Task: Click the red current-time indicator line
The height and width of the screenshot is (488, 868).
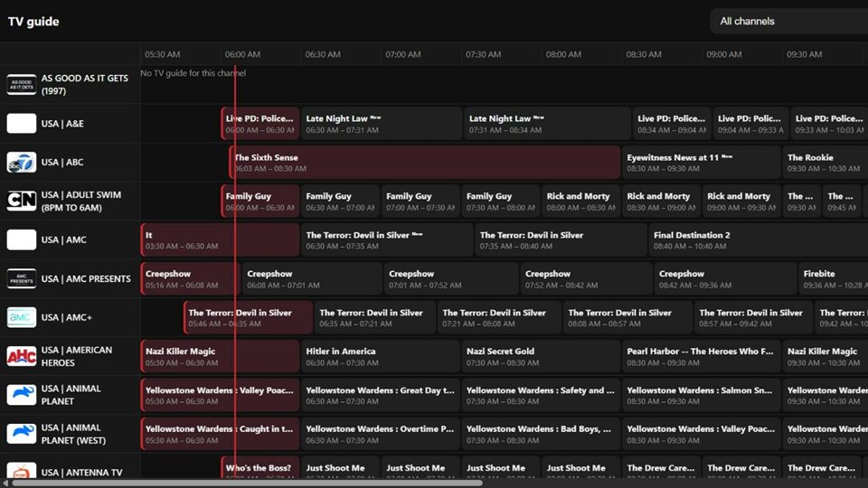Action: [x=235, y=271]
